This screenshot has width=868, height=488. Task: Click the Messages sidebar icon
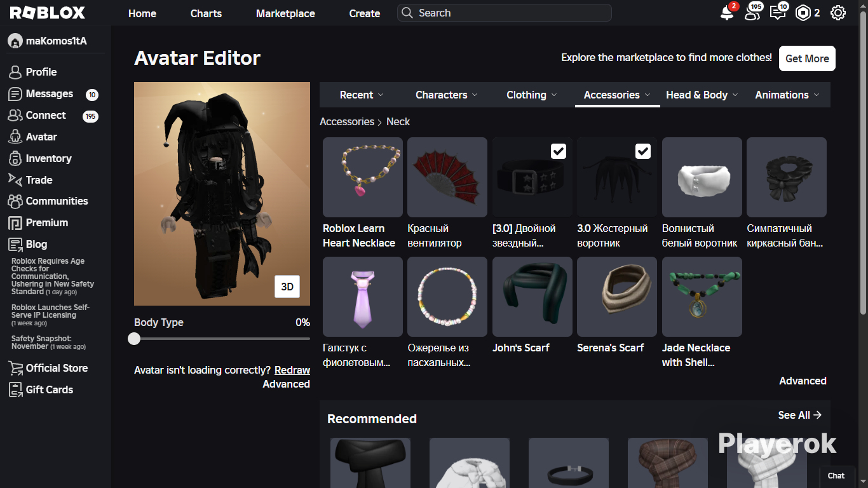click(x=15, y=94)
